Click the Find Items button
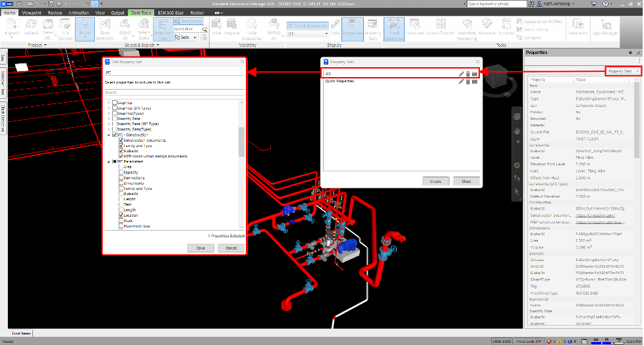644x346 pixels. (x=189, y=21)
